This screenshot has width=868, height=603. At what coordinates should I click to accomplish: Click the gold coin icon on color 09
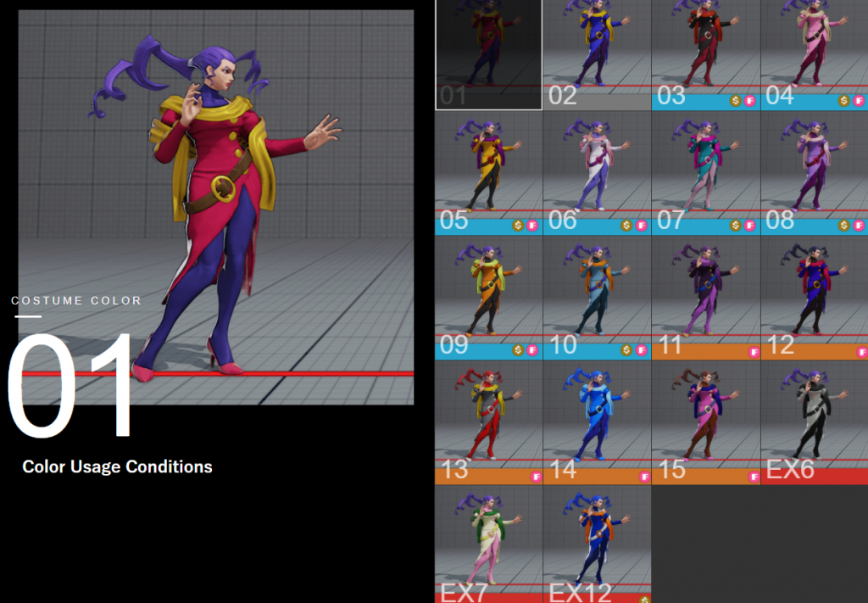click(x=518, y=350)
